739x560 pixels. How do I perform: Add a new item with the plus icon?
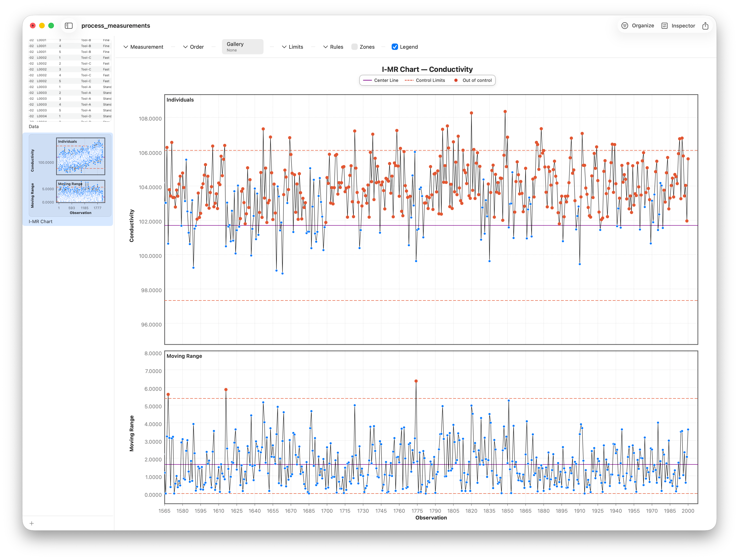pos(31,523)
